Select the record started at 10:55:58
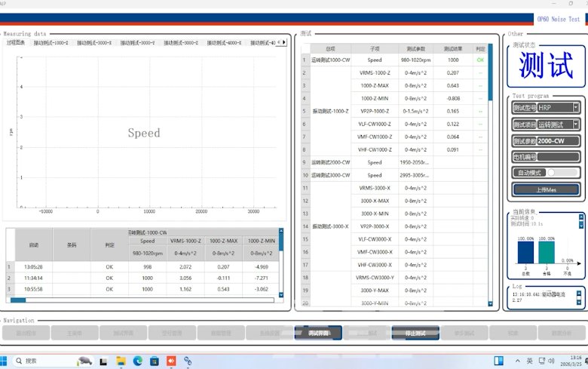The height and width of the screenshot is (369, 588). [33, 290]
